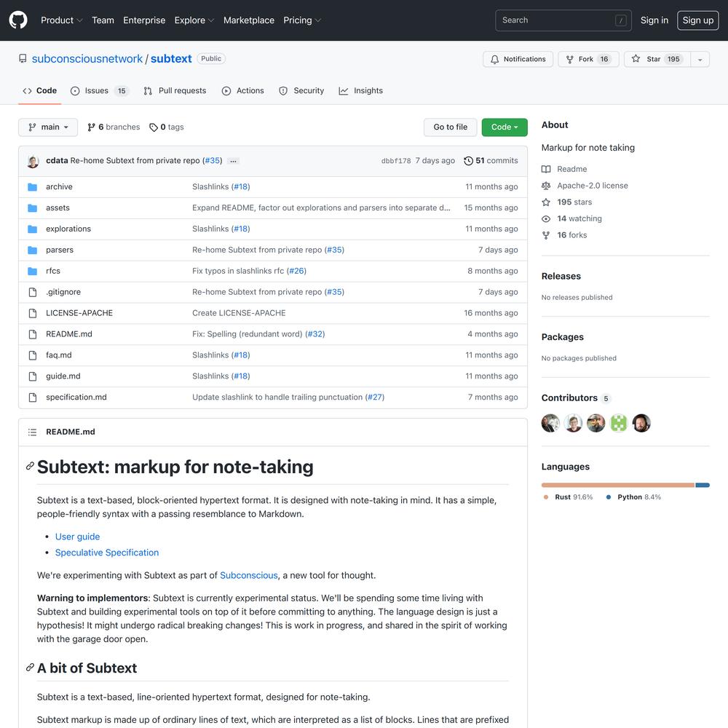Click anchor link icon beside A bit of Subtext

coord(30,667)
